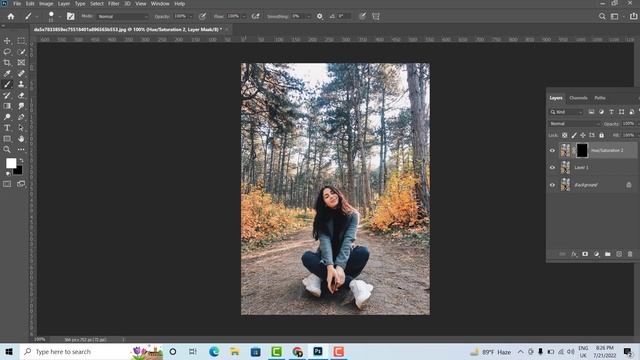Create a new layer
640x360 pixels.
619,254
